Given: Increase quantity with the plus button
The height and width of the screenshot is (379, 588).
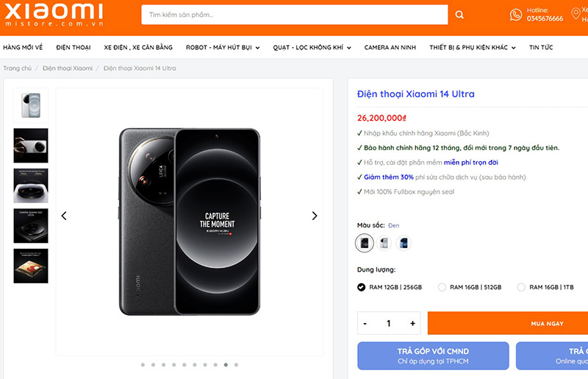Looking at the screenshot, I should pyautogui.click(x=412, y=323).
